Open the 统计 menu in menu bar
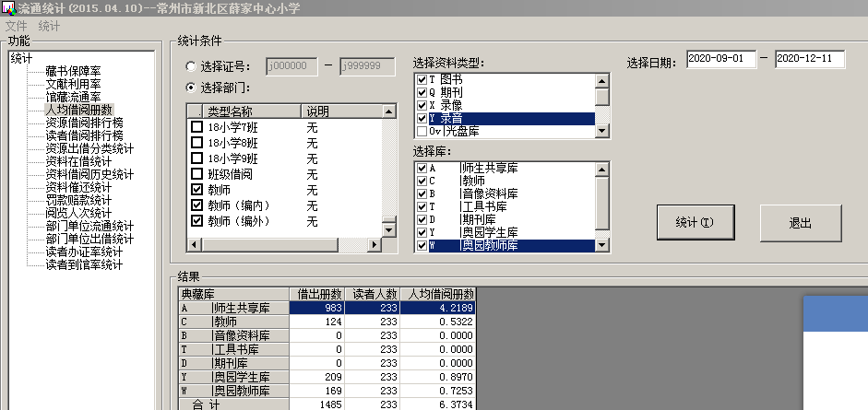This screenshot has width=868, height=410. (49, 26)
